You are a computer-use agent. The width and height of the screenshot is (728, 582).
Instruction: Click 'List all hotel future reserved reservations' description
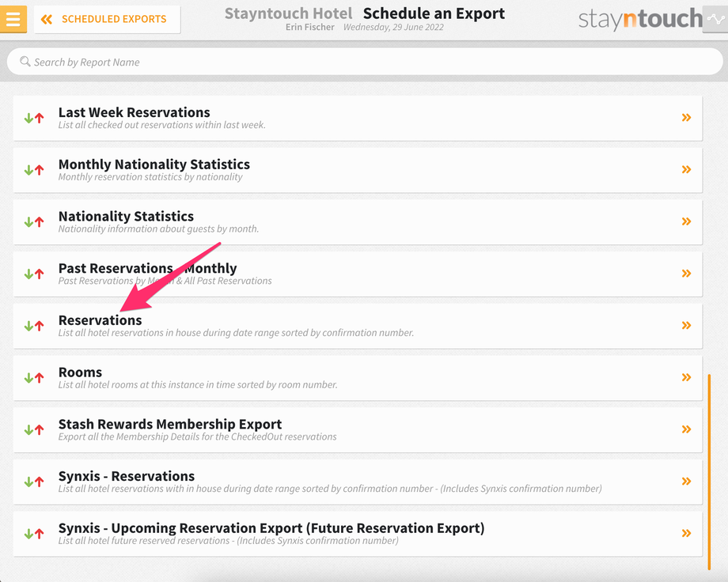[x=228, y=541]
